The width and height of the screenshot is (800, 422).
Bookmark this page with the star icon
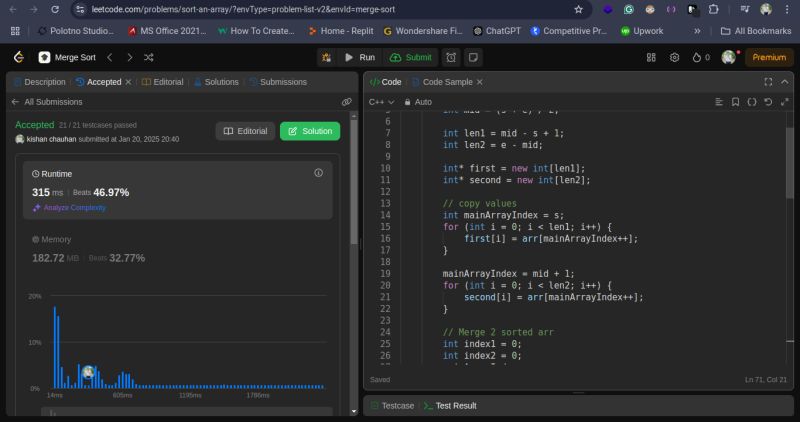tap(579, 9)
